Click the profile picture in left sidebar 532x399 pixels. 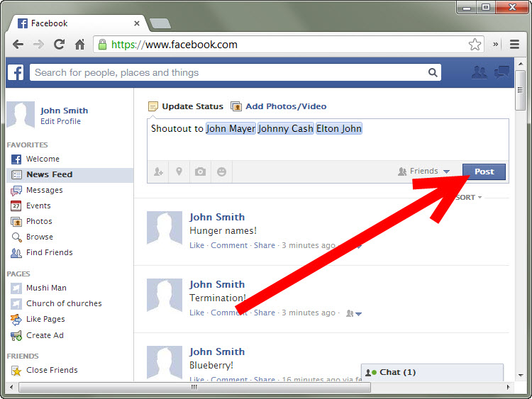pyautogui.click(x=21, y=115)
